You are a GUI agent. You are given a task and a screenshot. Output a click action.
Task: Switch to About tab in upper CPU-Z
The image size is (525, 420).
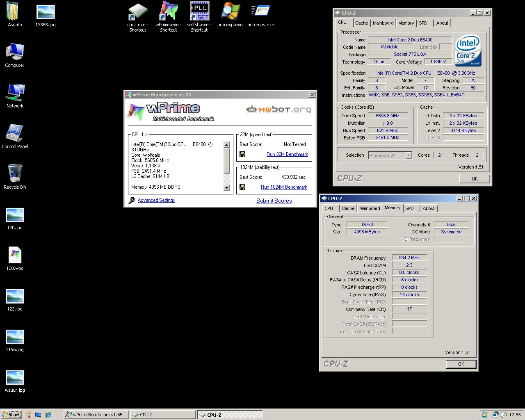click(442, 23)
